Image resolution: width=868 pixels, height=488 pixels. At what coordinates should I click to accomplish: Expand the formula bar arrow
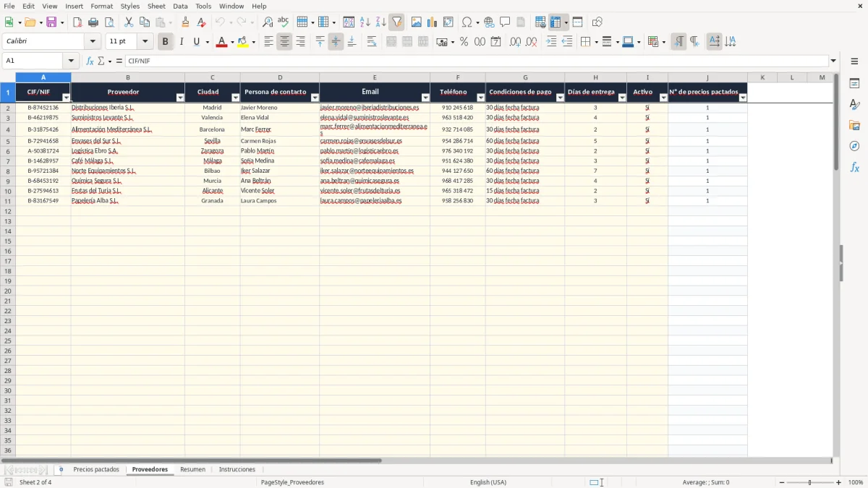833,61
